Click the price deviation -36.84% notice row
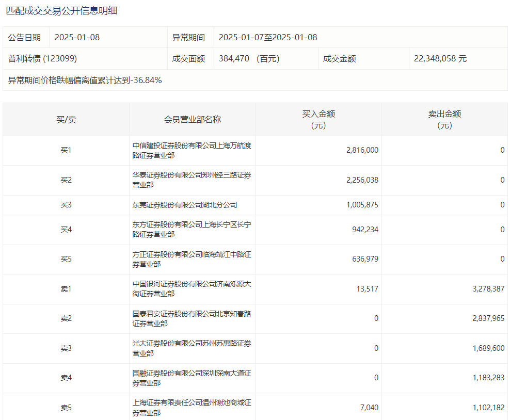The height and width of the screenshot is (420, 510). click(85, 80)
